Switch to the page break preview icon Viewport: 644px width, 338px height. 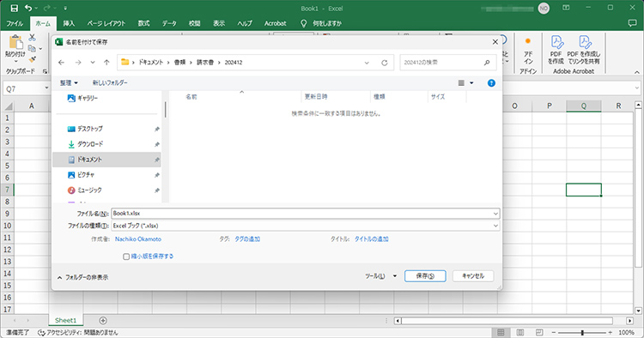539,332
